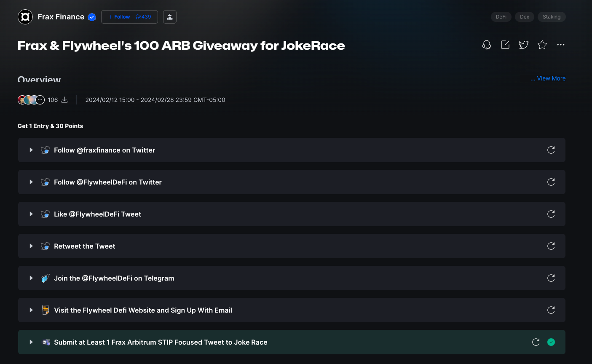Share campaign via Twitter bird icon
The image size is (592, 364).
[524, 45]
